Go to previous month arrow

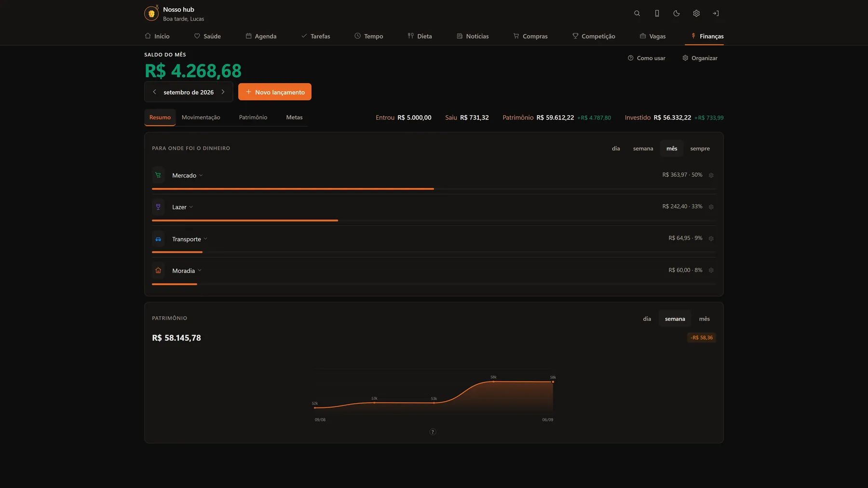(154, 92)
